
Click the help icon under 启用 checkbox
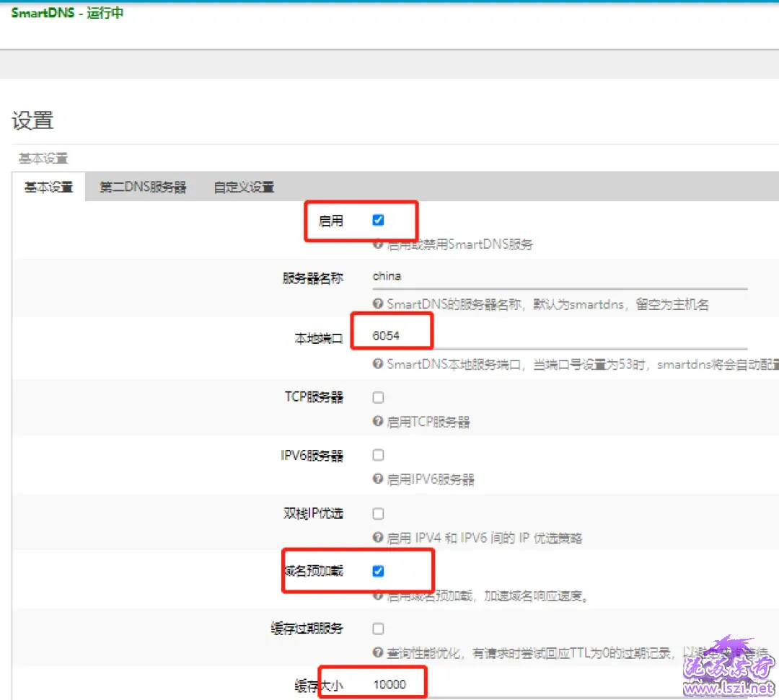[377, 244]
